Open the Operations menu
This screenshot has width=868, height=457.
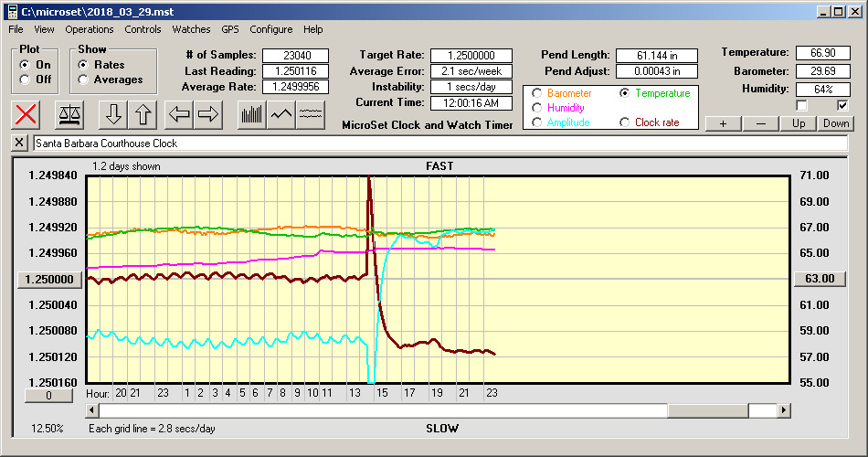(x=90, y=29)
